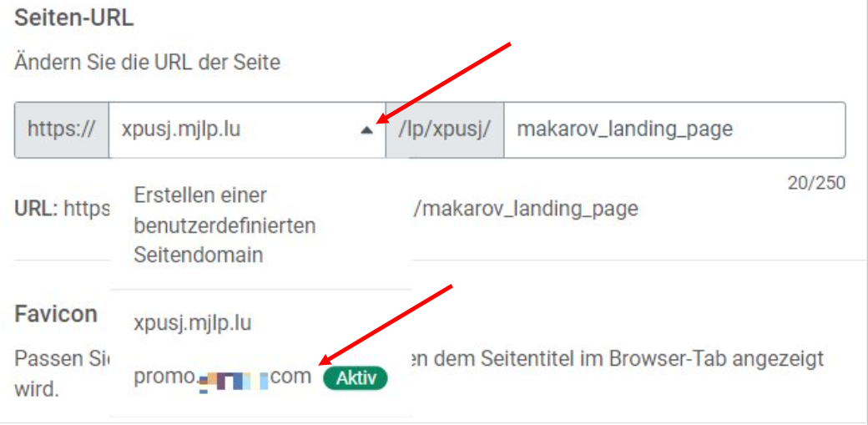The image size is (868, 425).
Task: Focus the makarov_landing_page slug field
Action: [674, 130]
